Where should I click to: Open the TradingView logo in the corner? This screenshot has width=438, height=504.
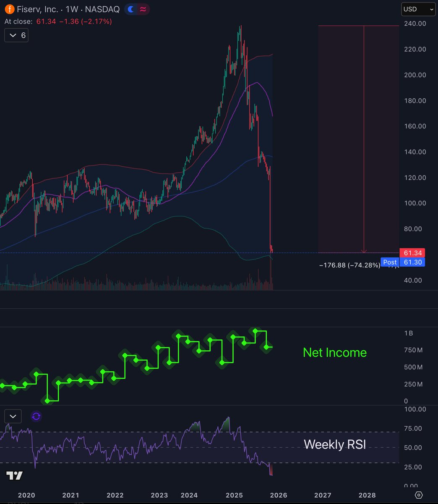(x=15, y=475)
